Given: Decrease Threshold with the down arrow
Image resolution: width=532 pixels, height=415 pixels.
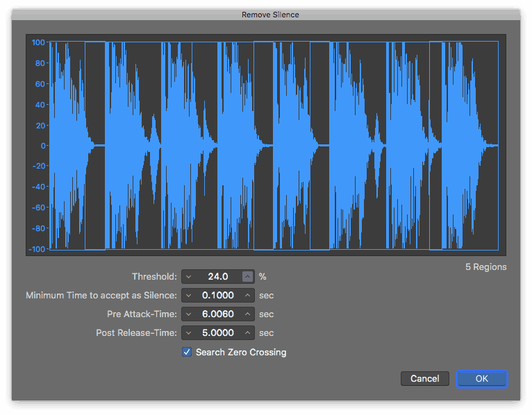Looking at the screenshot, I should click(x=188, y=276).
